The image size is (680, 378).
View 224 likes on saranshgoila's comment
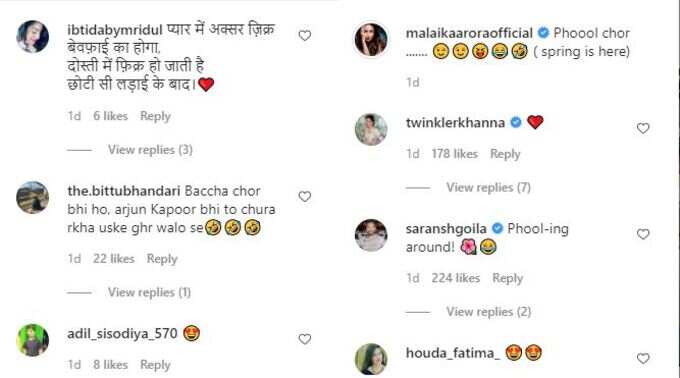point(455,278)
